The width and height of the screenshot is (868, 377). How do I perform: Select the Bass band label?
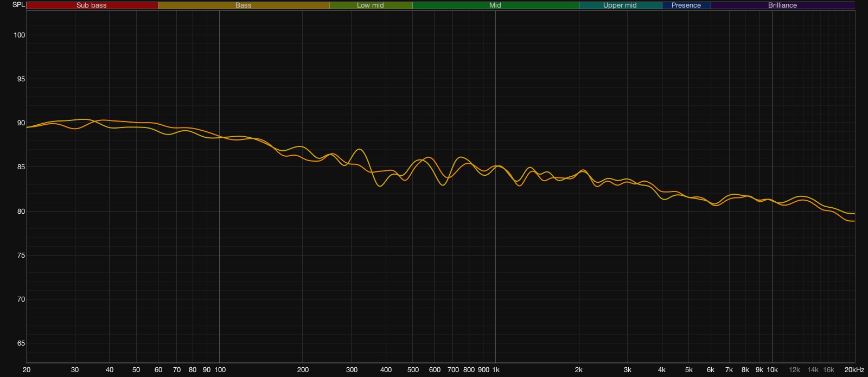[243, 5]
